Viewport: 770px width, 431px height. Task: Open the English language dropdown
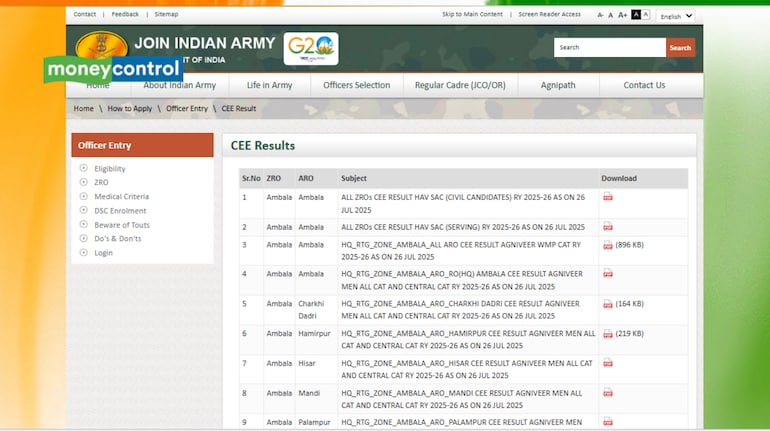[x=675, y=16]
